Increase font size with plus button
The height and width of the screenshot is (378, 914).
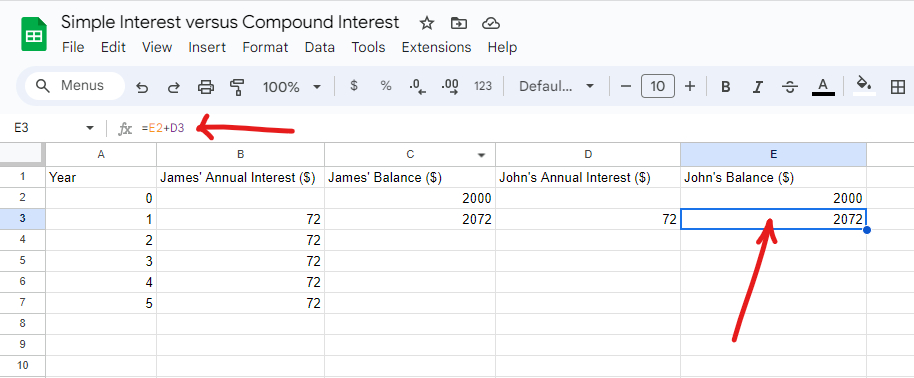point(690,86)
